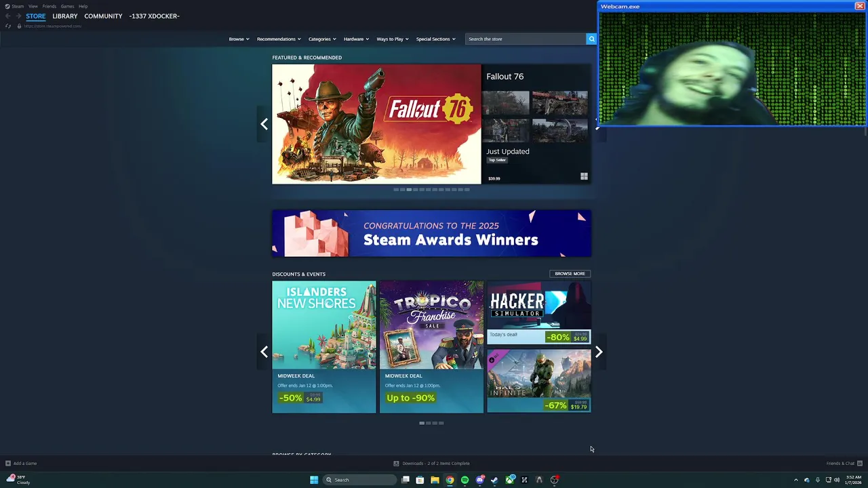The height and width of the screenshot is (488, 868).
Task: Open Task View from the taskbar
Action: pyautogui.click(x=406, y=480)
